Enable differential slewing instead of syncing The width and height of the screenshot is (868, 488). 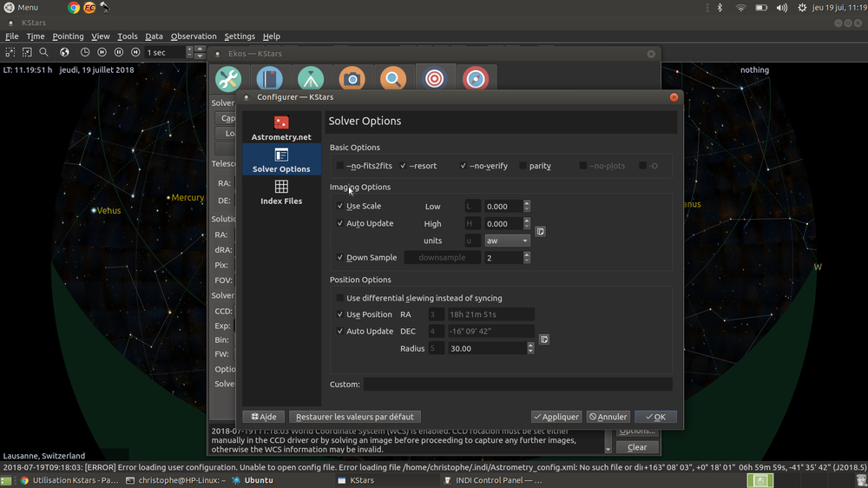(x=340, y=298)
